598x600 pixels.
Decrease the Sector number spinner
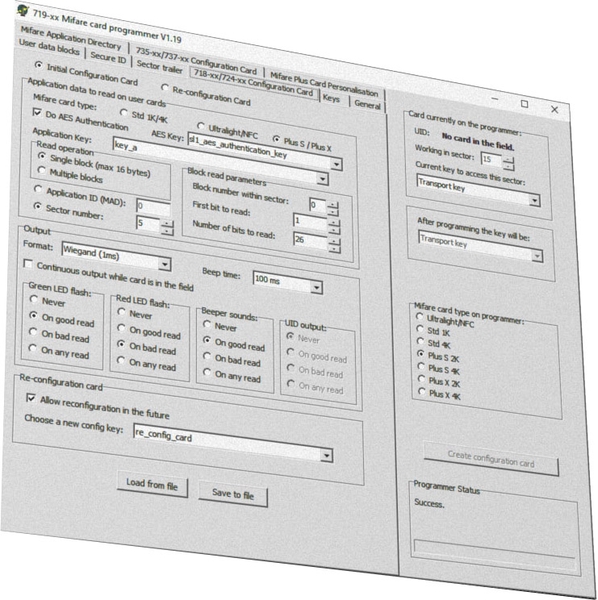[x=167, y=232]
